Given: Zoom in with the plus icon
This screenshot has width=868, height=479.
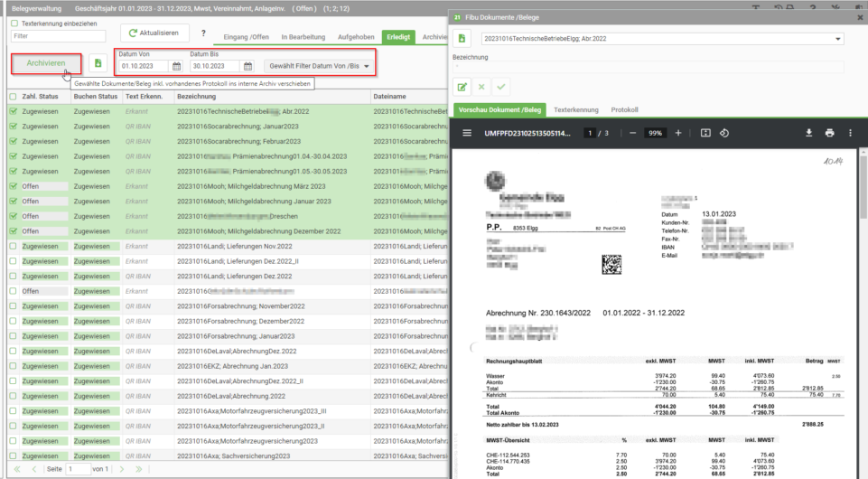Looking at the screenshot, I should 678,133.
